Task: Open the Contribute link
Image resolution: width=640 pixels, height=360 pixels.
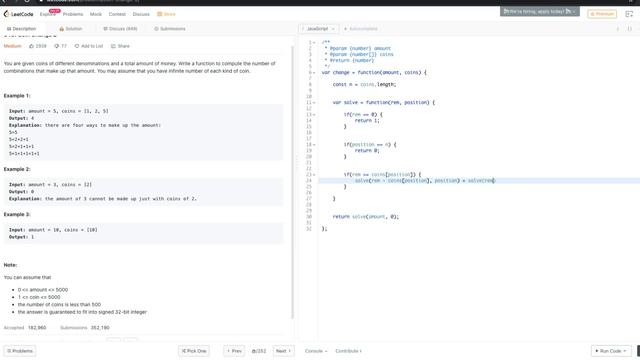Action: click(x=349, y=351)
